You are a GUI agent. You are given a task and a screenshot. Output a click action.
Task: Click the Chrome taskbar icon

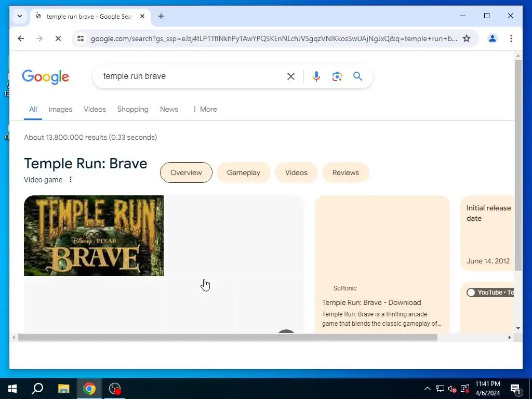(89, 389)
